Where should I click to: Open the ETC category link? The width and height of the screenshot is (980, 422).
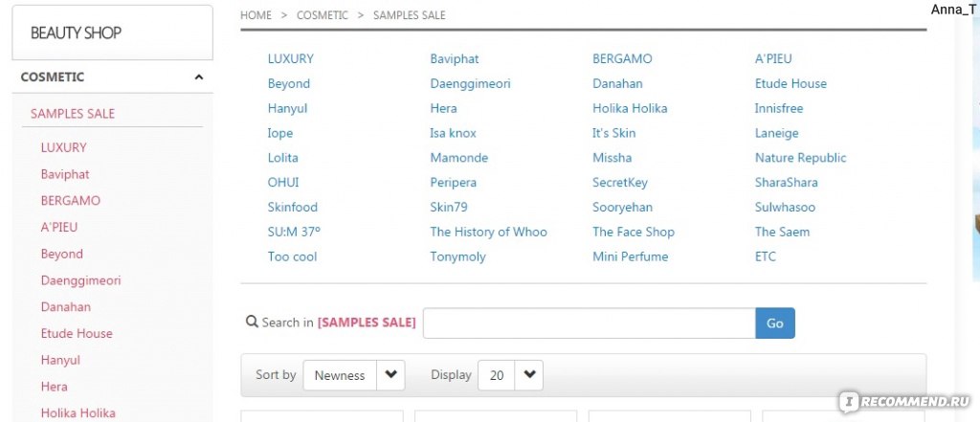(x=765, y=256)
